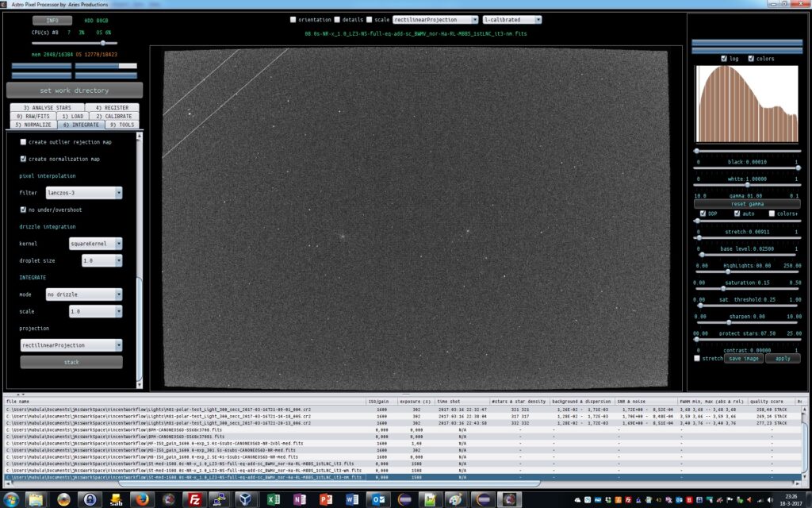Viewport: 812px width, 508px height.
Task: Disable the DDP checkbox
Action: pyautogui.click(x=703, y=214)
